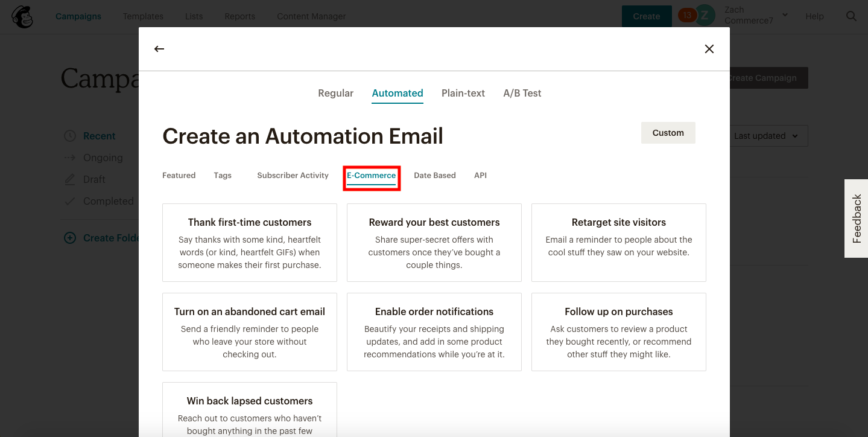This screenshot has width=868, height=437.
Task: Click the notification badge showing 13
Action: click(686, 15)
